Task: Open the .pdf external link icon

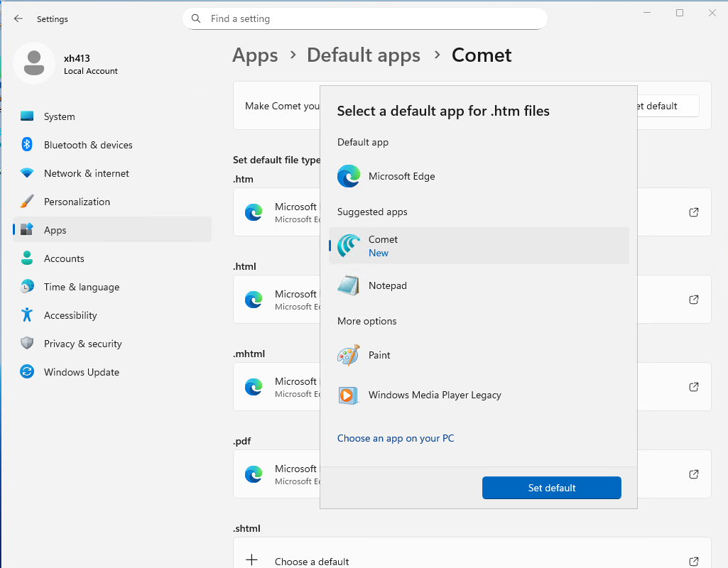Action: click(694, 474)
